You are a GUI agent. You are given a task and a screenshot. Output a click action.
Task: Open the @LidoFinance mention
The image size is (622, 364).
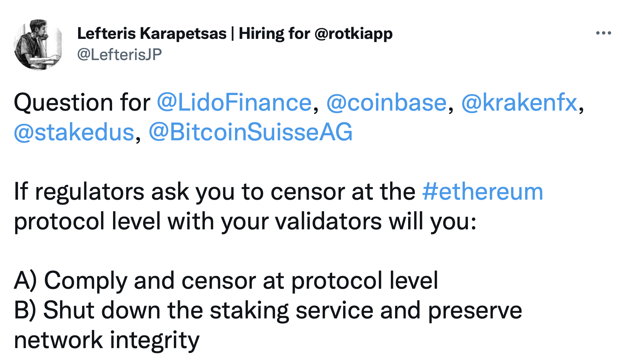[234, 102]
